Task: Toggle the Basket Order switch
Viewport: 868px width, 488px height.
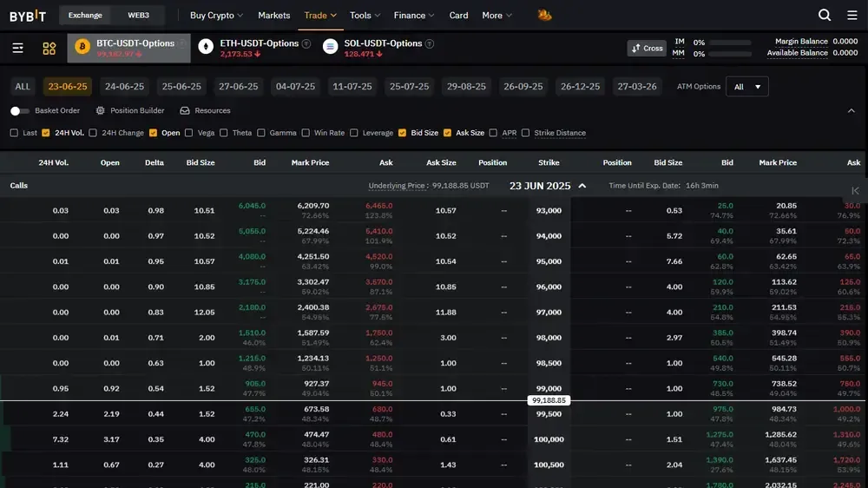Action: pos(19,111)
